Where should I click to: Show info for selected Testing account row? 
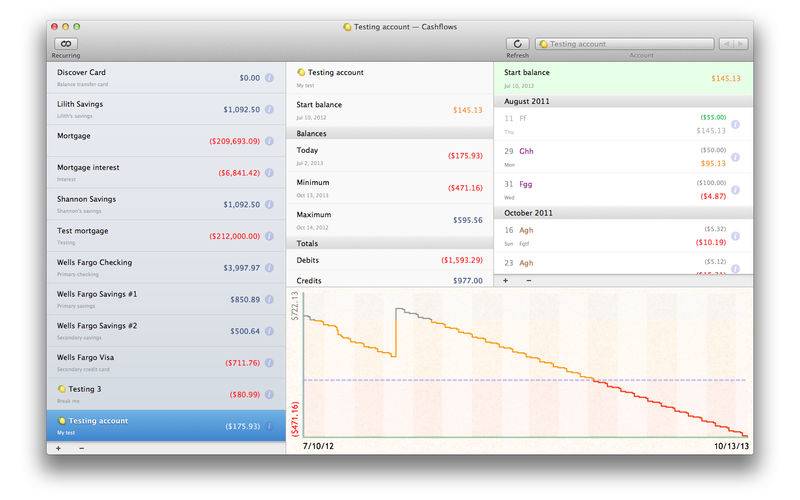pyautogui.click(x=269, y=426)
